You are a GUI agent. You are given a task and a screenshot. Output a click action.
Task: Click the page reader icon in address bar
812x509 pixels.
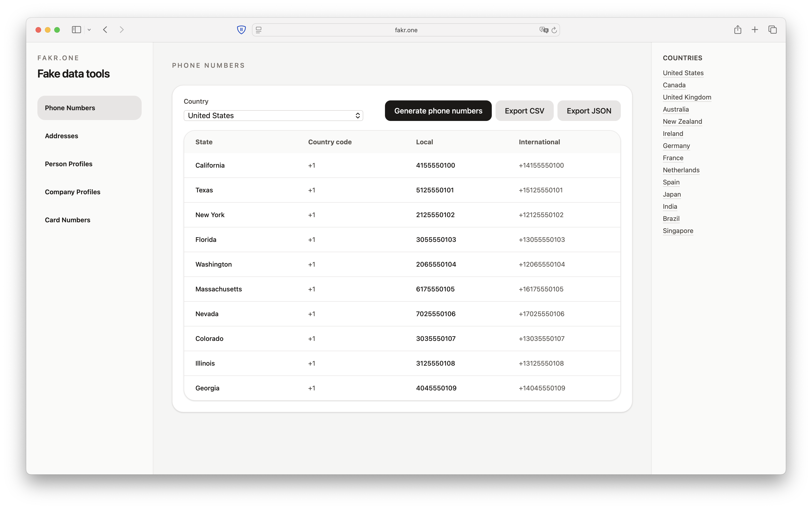click(x=259, y=30)
